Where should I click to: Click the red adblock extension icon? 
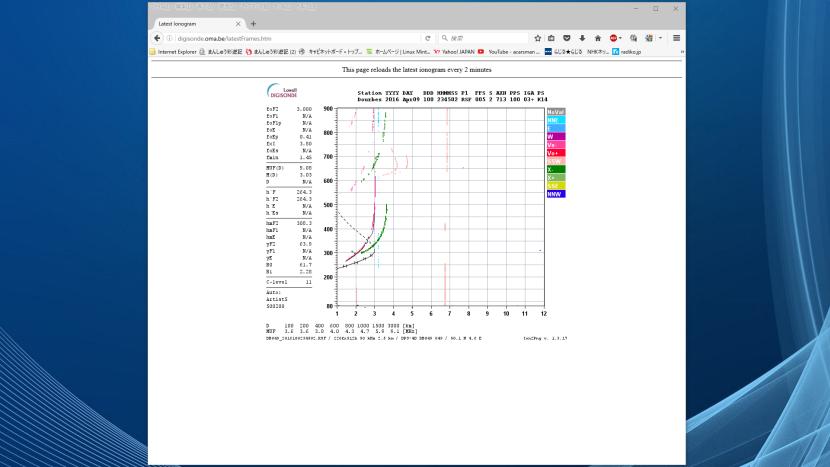614,38
